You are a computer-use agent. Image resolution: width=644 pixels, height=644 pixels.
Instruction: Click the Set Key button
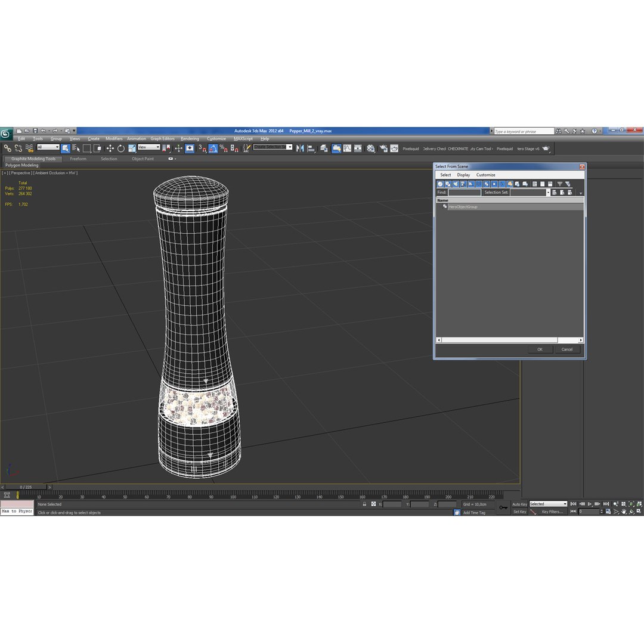(x=519, y=512)
